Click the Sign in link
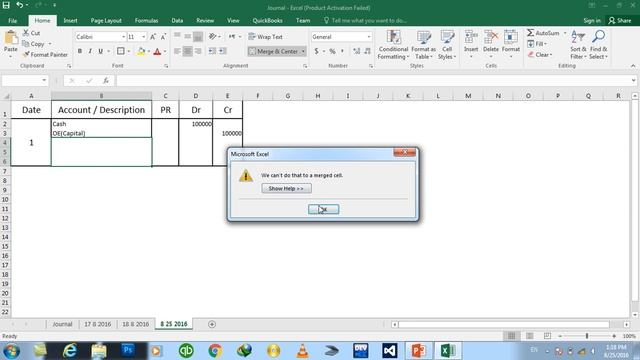 point(592,20)
